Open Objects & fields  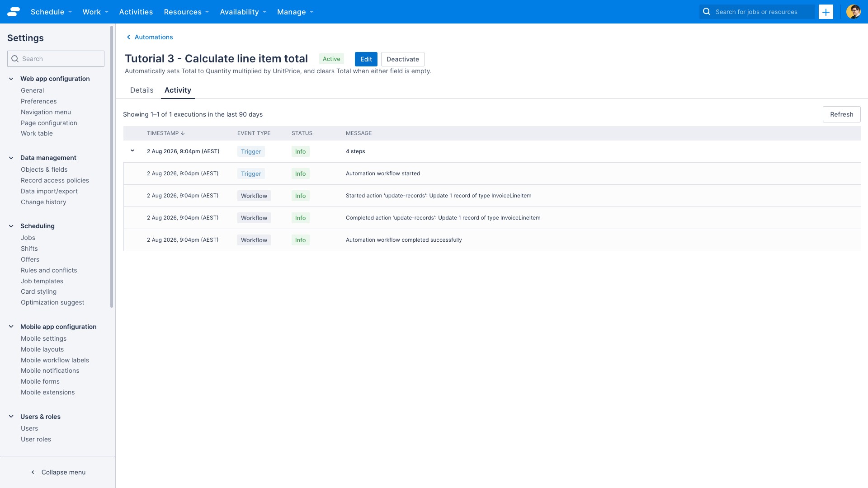(x=44, y=169)
